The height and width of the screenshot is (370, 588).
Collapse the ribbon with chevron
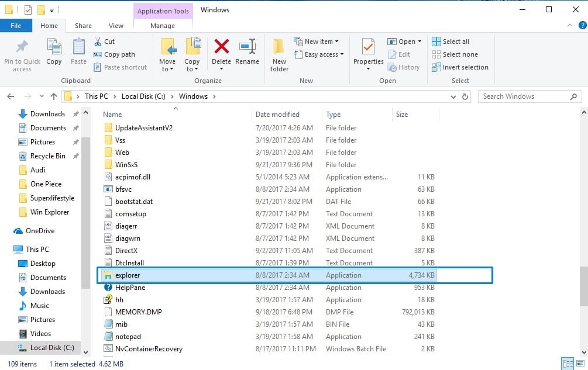(570, 25)
